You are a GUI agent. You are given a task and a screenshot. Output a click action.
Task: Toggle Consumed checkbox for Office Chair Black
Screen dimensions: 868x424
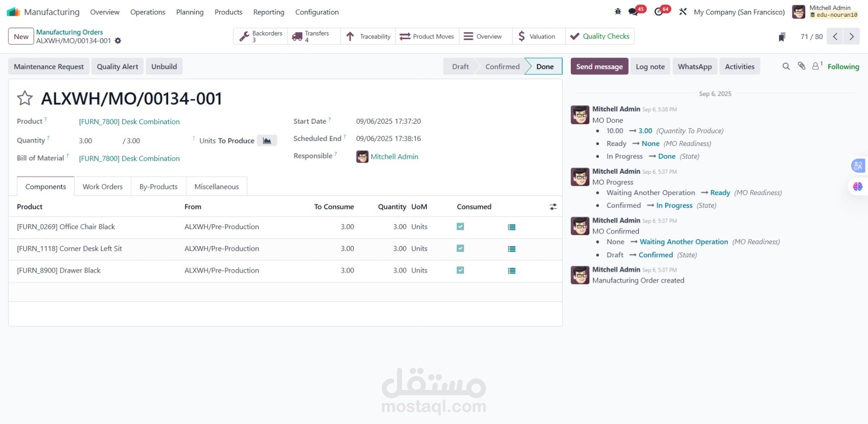[460, 227]
